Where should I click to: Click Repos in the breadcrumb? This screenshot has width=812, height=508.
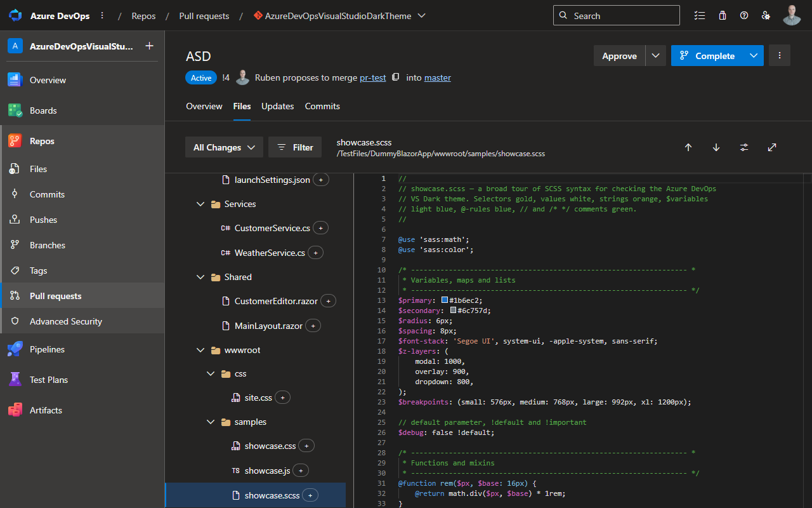point(143,16)
